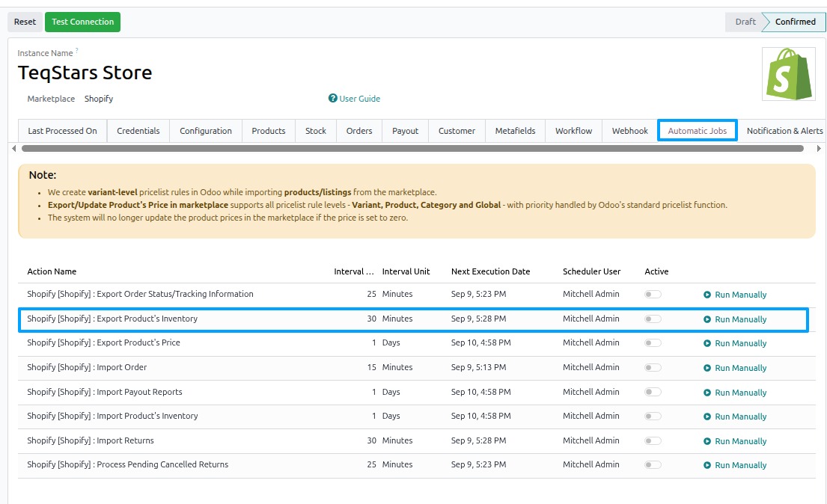Click Days unit in Import Product's Inventory row

[x=391, y=416]
